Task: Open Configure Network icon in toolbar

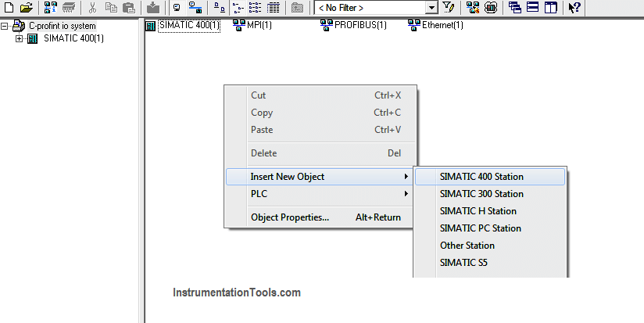Action: click(x=472, y=7)
